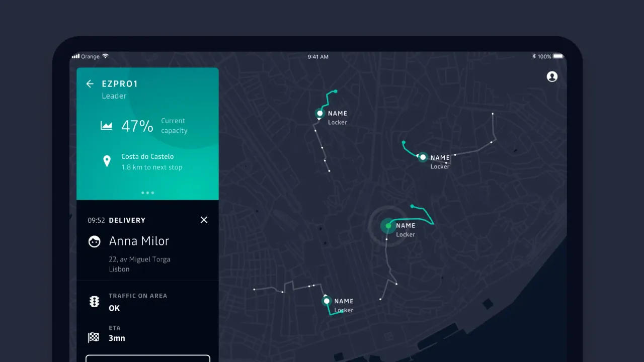Click the 22, av Miguel Torga address
The height and width of the screenshot is (362, 644).
(x=139, y=259)
